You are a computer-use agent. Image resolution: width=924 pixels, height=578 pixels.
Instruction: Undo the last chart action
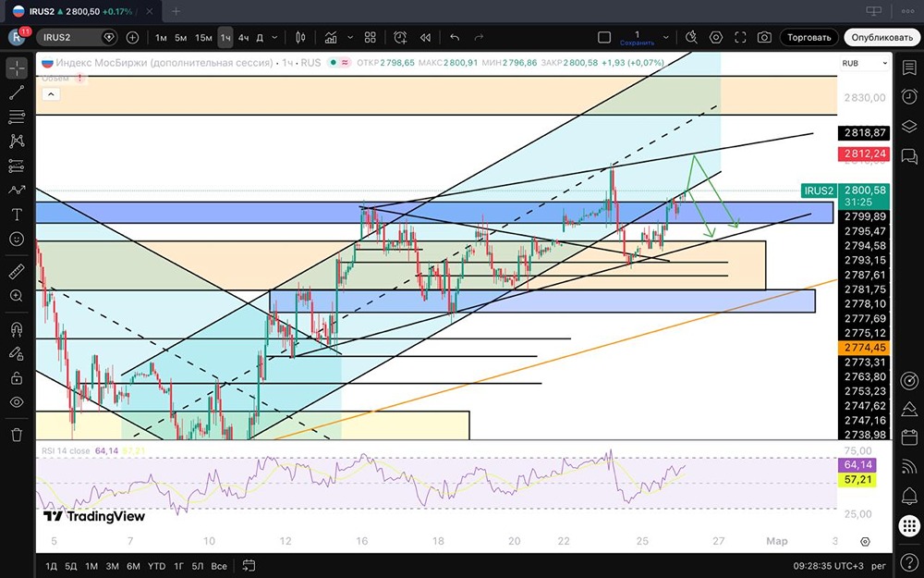tap(455, 38)
